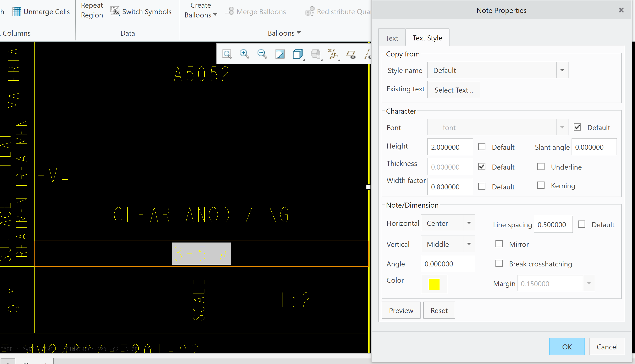
Task: Click the yellow Color swatch
Action: point(434,284)
